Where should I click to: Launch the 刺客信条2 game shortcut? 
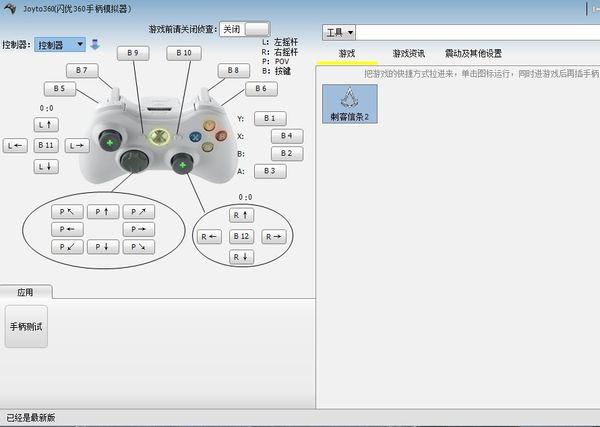[x=349, y=104]
